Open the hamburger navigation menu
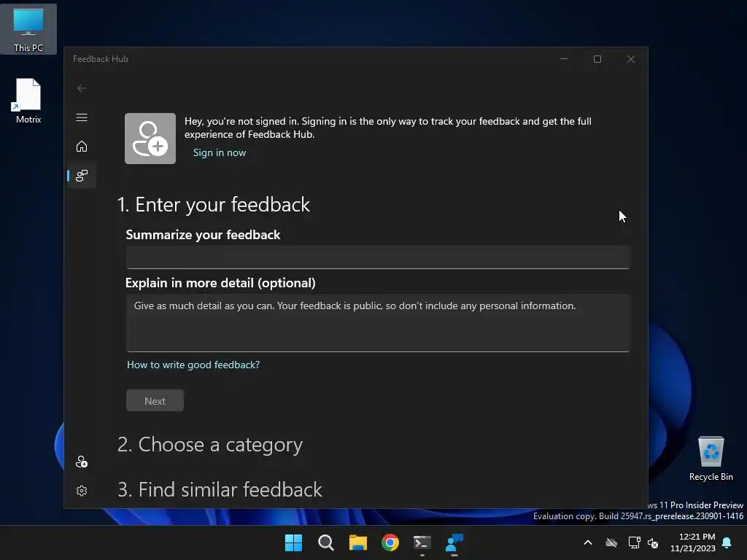 82,117
